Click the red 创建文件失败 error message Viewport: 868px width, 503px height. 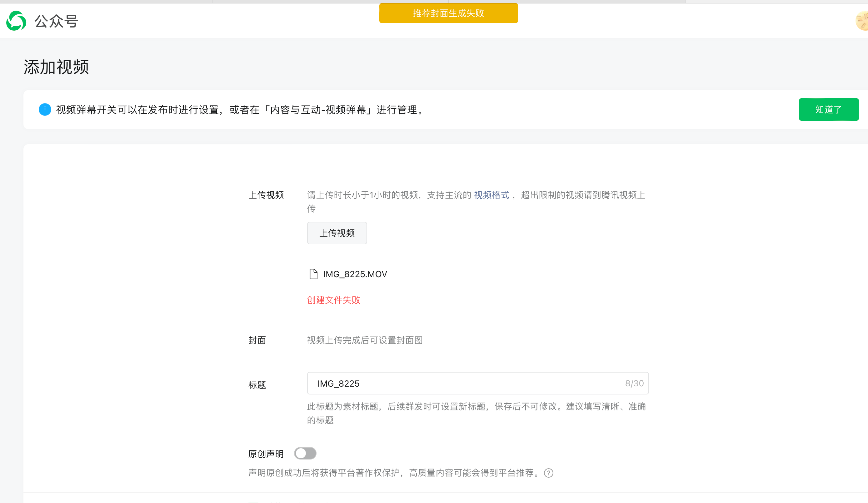click(333, 300)
